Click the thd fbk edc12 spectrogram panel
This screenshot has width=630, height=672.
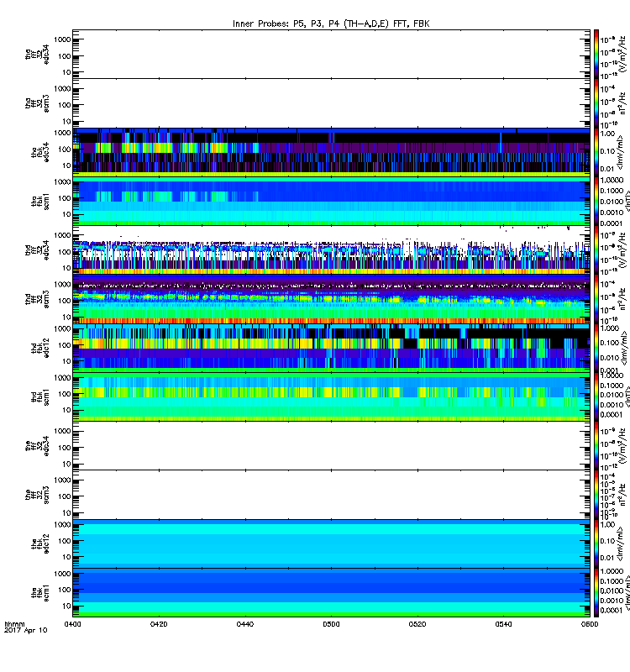pyautogui.click(x=331, y=348)
